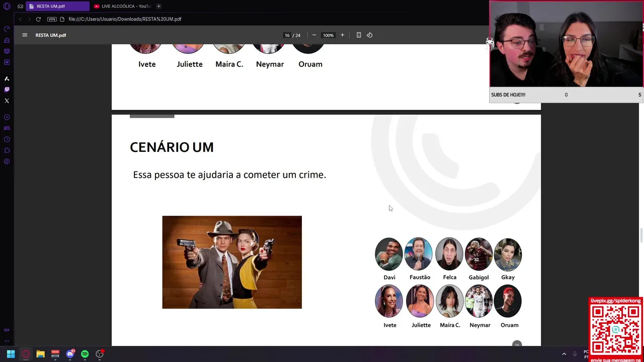Click the PDF viewer vertical scrollbar
Viewport: 644px width, 362px height.
click(641, 235)
